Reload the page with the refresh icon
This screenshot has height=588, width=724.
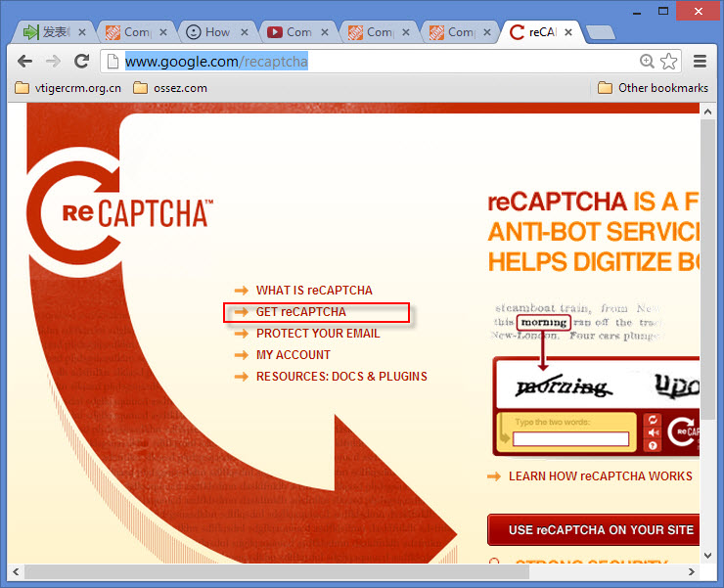point(82,61)
